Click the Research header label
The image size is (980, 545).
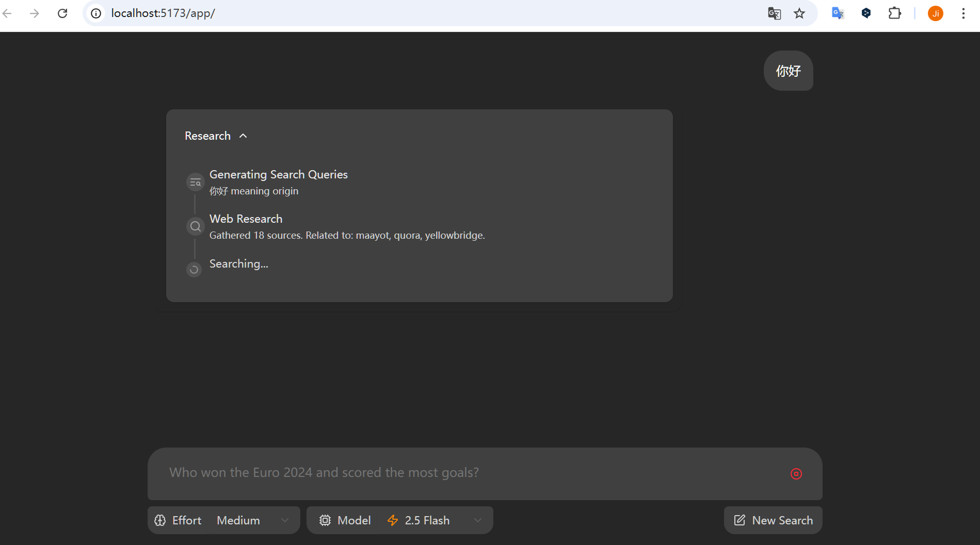pyautogui.click(x=207, y=136)
